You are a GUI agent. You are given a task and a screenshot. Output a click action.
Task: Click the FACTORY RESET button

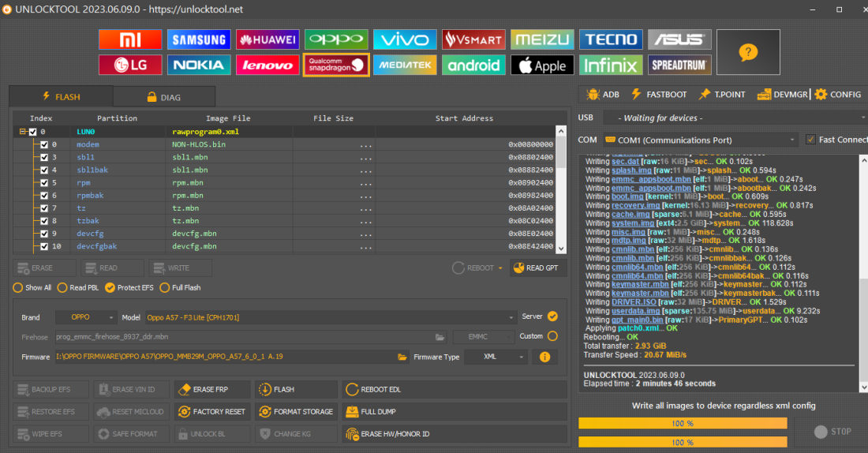coord(212,411)
